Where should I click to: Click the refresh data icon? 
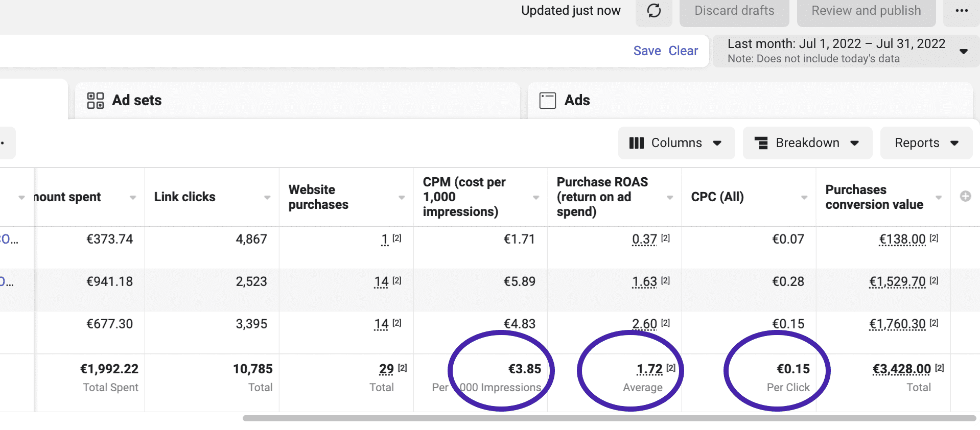pyautogui.click(x=654, y=11)
